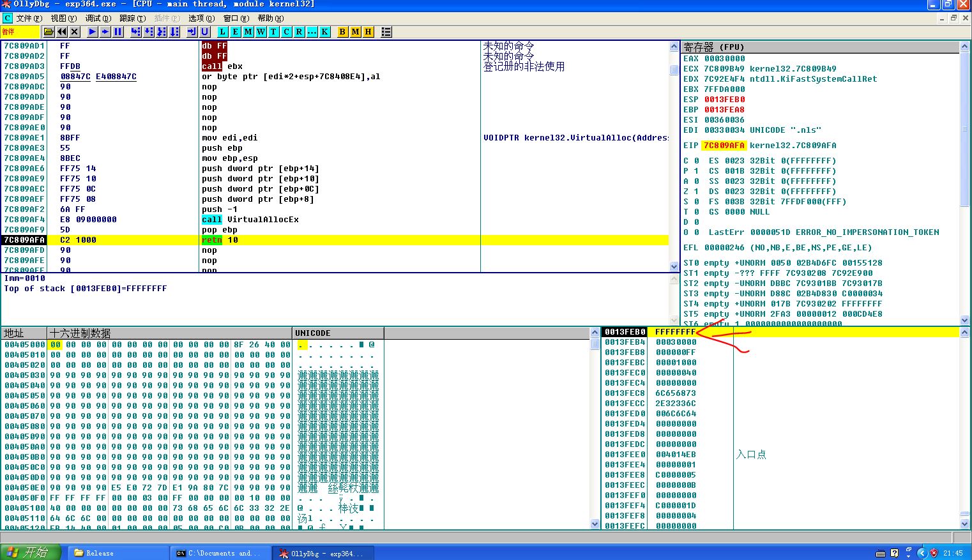Click registers pane scroll down arrow
972x560 pixels.
click(x=964, y=320)
